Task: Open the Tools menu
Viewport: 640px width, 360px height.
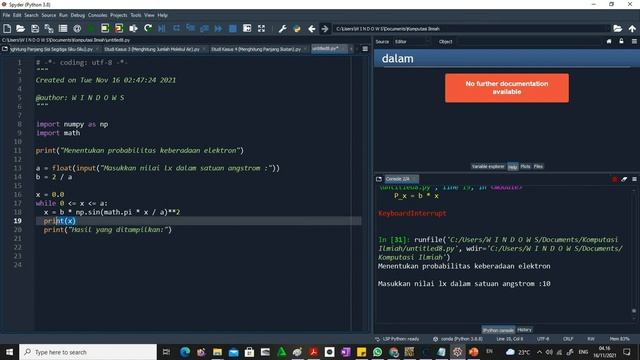Action: point(136,15)
